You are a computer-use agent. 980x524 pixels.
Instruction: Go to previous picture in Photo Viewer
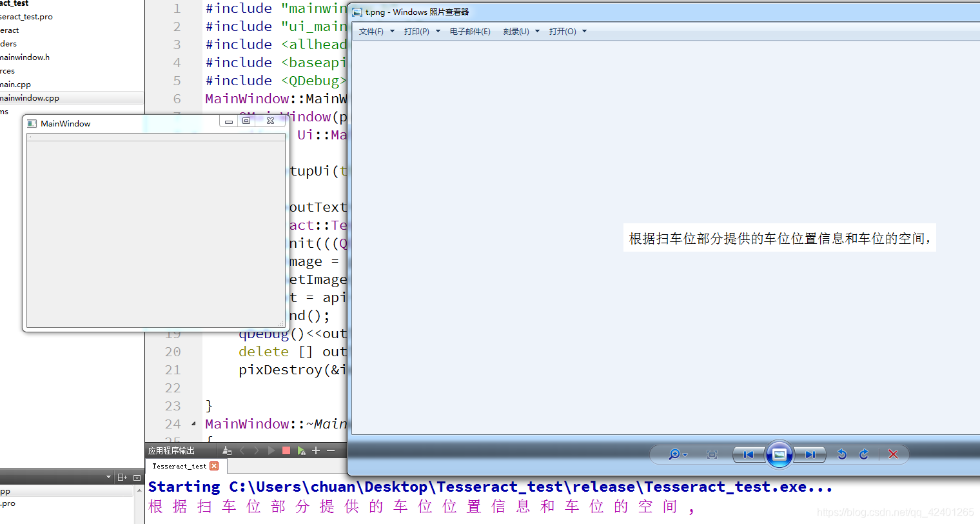click(749, 454)
